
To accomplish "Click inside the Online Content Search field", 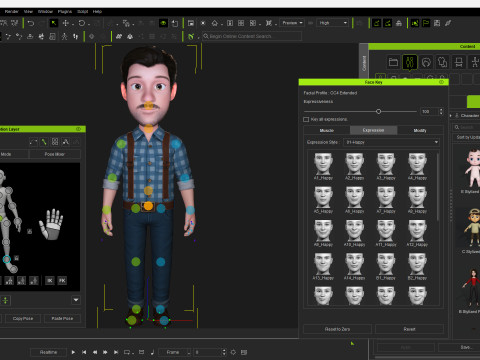I will click(x=252, y=36).
